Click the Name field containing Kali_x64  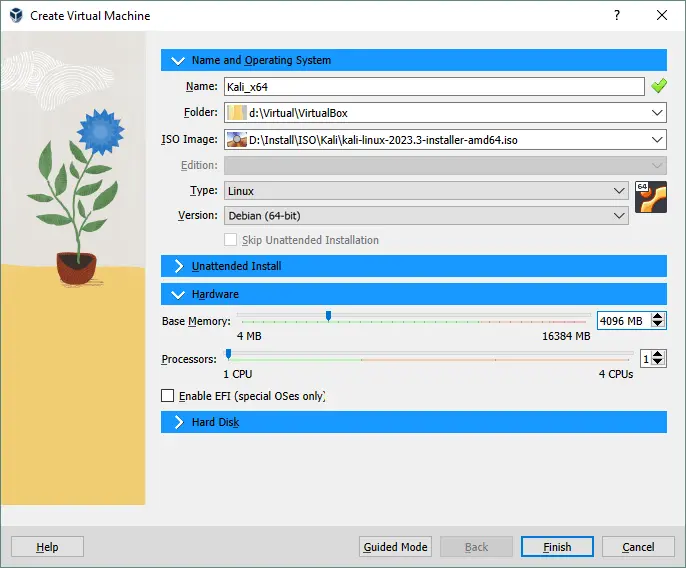click(434, 87)
